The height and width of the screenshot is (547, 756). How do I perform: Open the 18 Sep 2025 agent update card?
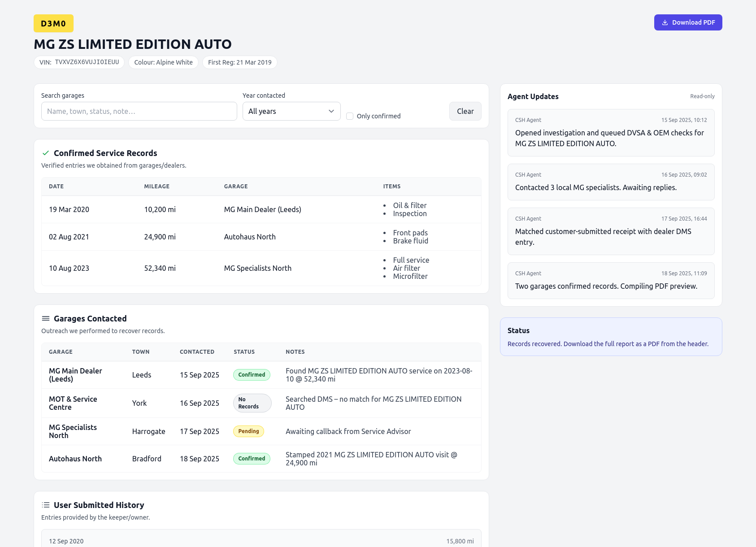point(611,281)
